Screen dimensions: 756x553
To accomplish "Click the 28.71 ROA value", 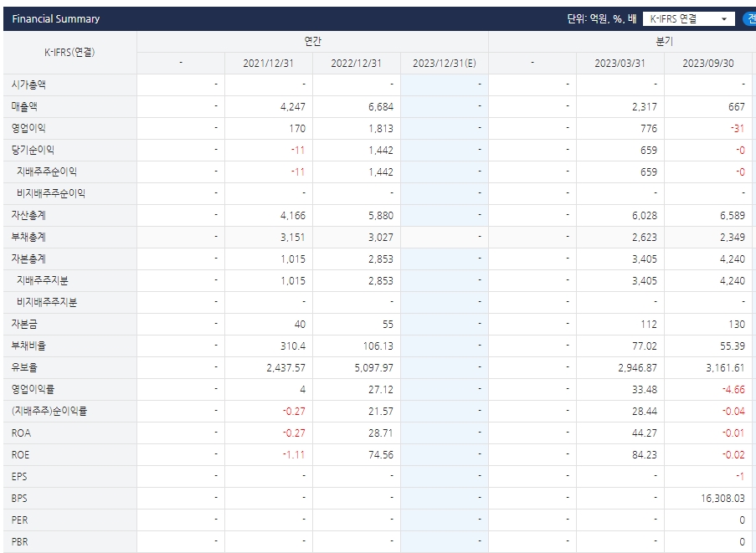I will pos(381,433).
